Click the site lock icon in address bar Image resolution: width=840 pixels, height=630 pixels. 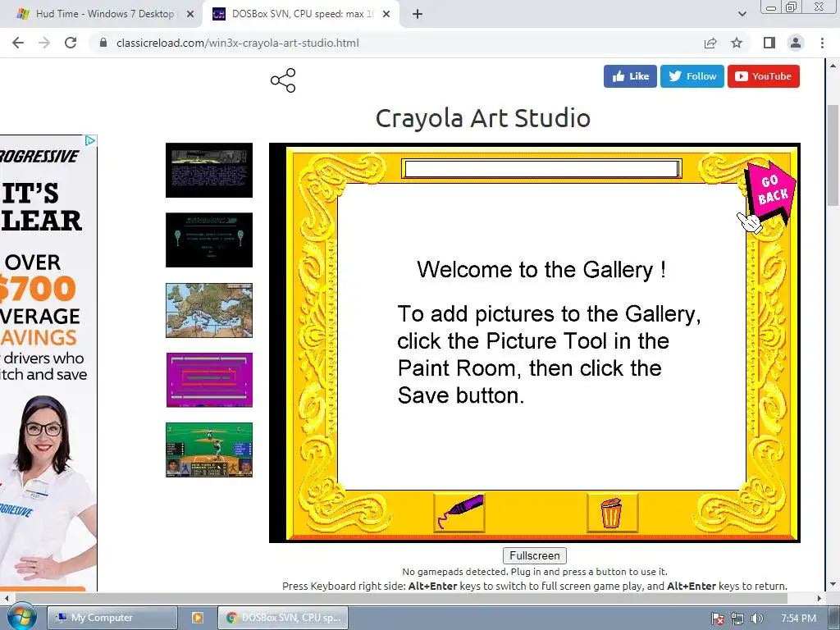click(103, 43)
